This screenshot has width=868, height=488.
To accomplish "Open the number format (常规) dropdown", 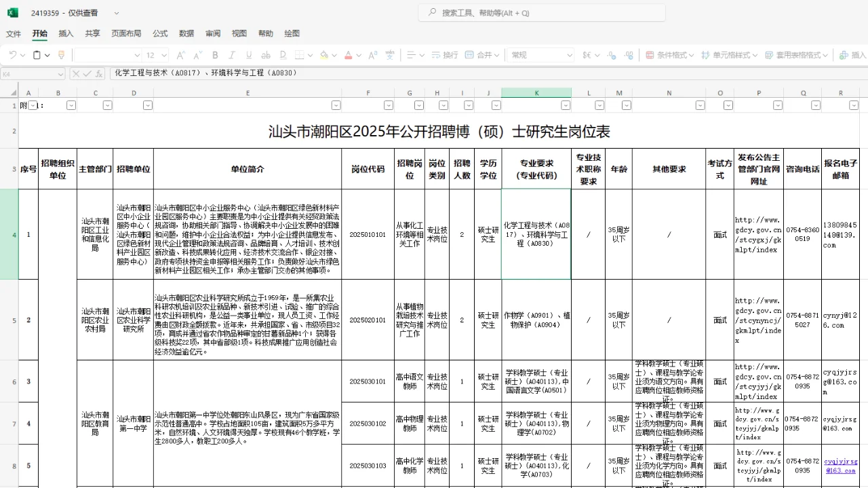I will pos(570,54).
